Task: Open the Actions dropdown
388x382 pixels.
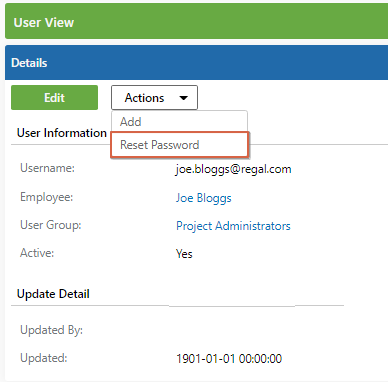Action: [154, 98]
